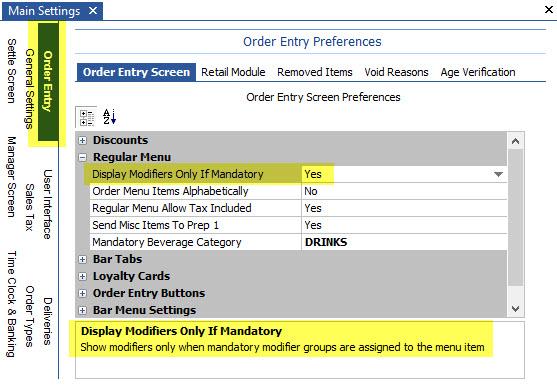Select the Void Reasons tab
This screenshot has width=557, height=387.
click(x=396, y=72)
